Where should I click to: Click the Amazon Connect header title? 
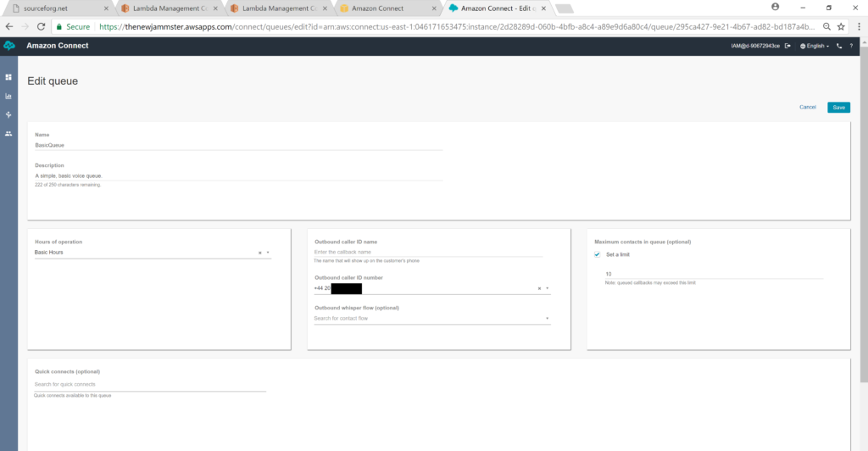[58, 46]
